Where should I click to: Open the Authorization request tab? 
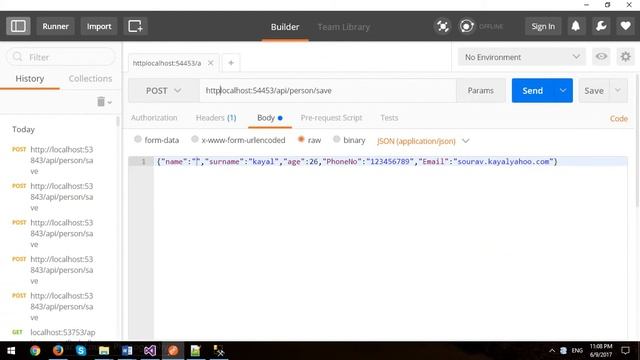(x=154, y=118)
